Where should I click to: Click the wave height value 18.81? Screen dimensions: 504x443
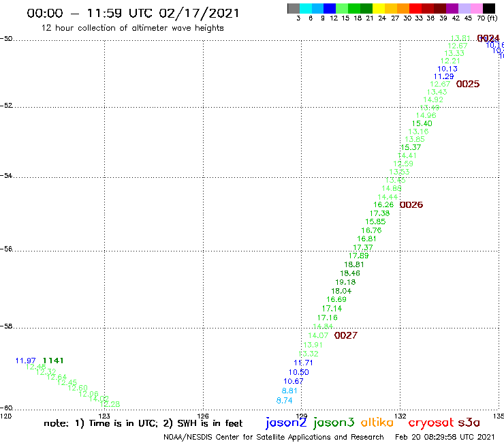[x=354, y=264]
